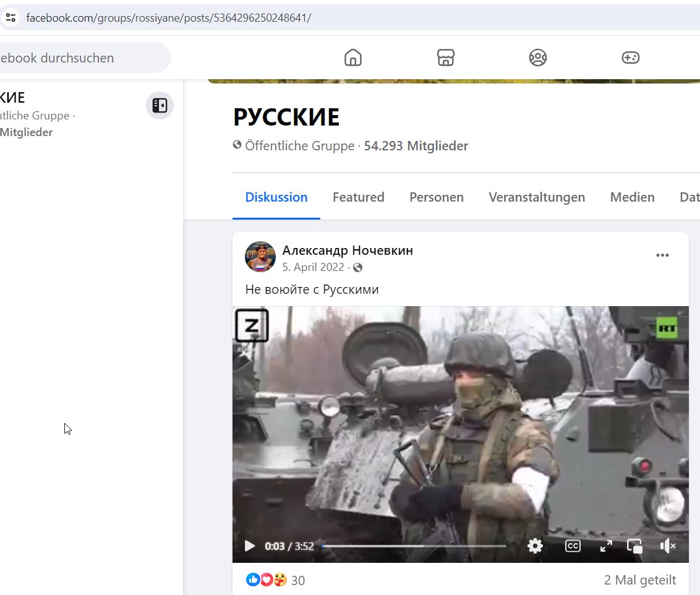Unmute the video sound
700x595 pixels.
click(x=667, y=546)
